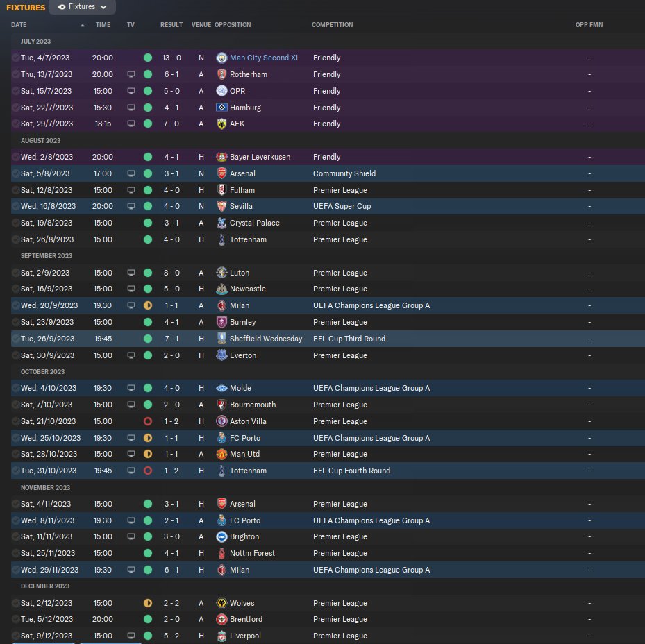This screenshot has height=644, width=645.
Task: Click the Crystal Palace club badge
Action: tap(221, 223)
